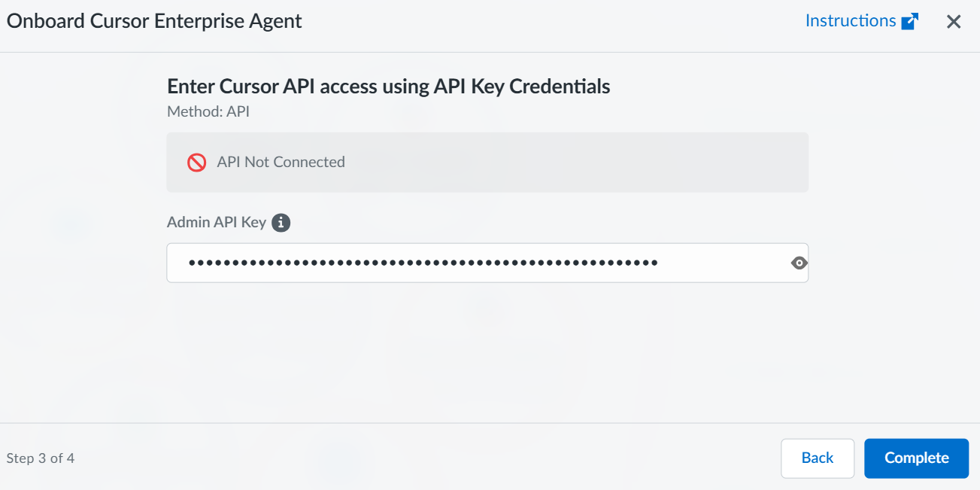Show the masked Admin API key

(799, 263)
